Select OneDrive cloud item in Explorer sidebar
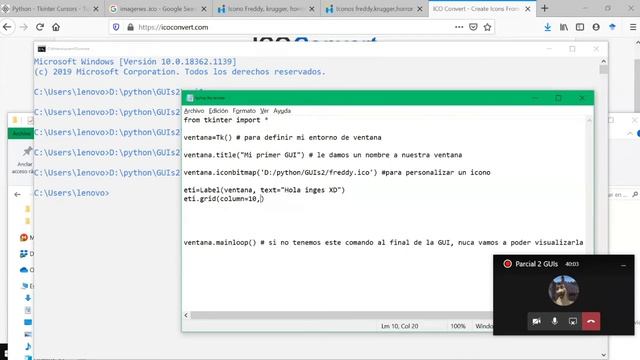The width and height of the screenshot is (640, 360). click(x=24, y=270)
